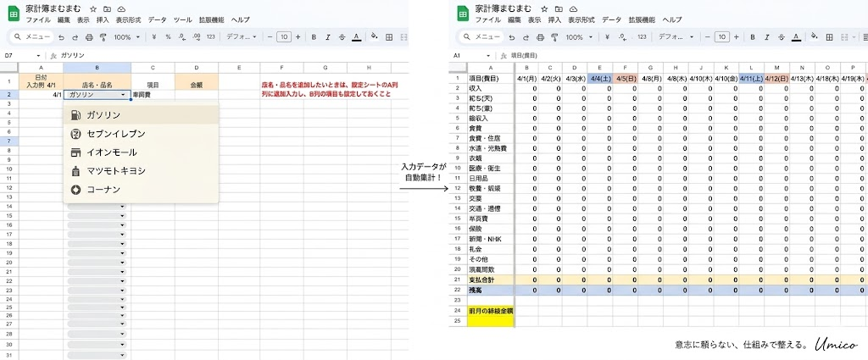Select row 7 header in input sheet
The image size is (868, 360).
8,141
